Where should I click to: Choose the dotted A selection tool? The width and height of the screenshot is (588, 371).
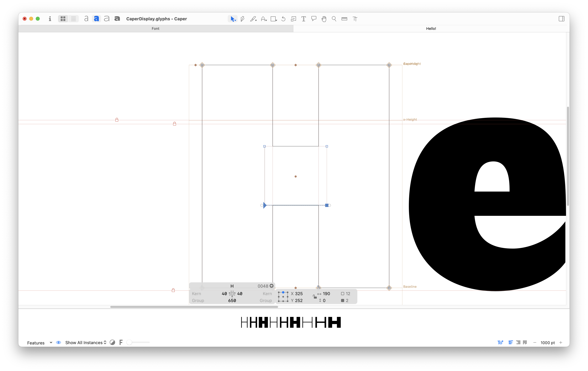click(264, 19)
